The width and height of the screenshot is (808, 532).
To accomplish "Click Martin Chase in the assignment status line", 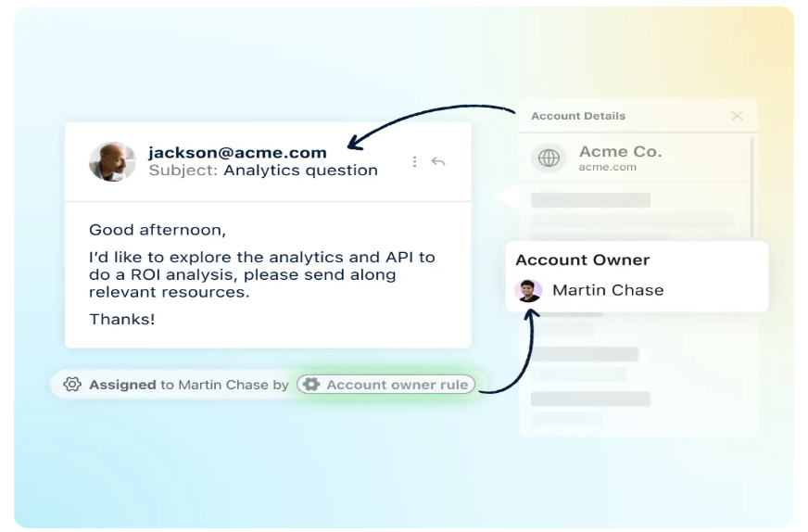I will 222,385.
